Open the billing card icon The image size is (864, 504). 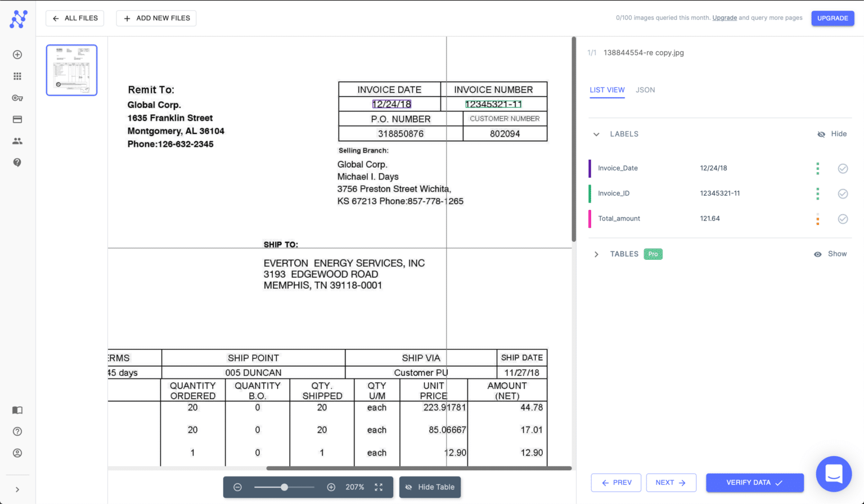[17, 119]
